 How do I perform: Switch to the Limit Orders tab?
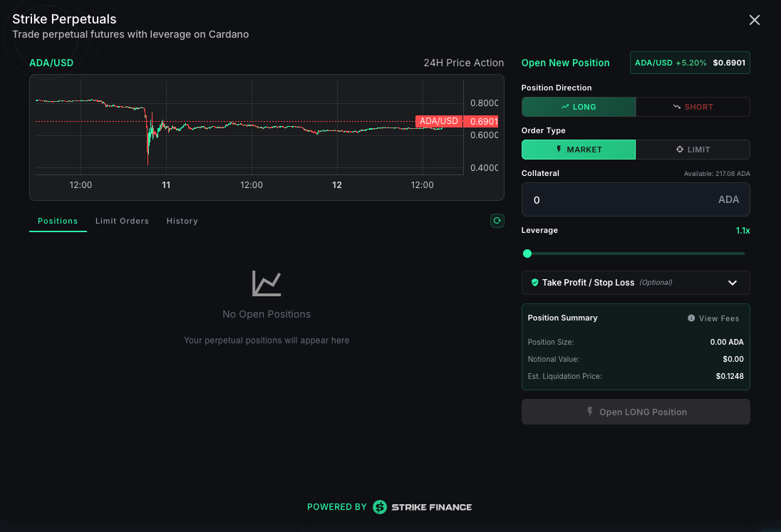(x=122, y=221)
